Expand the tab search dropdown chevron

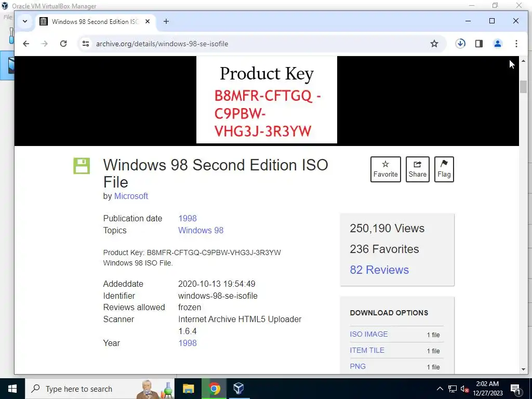[25, 21]
